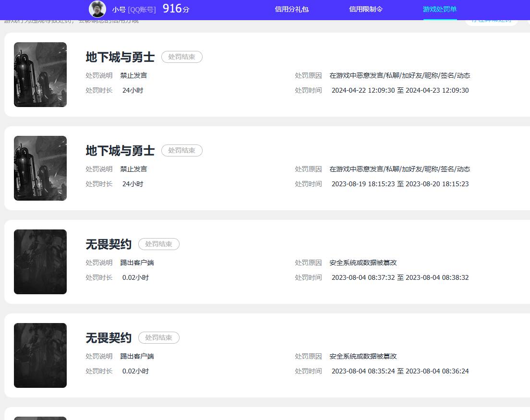Select the 游戏处罚单 tab

(x=439, y=9)
